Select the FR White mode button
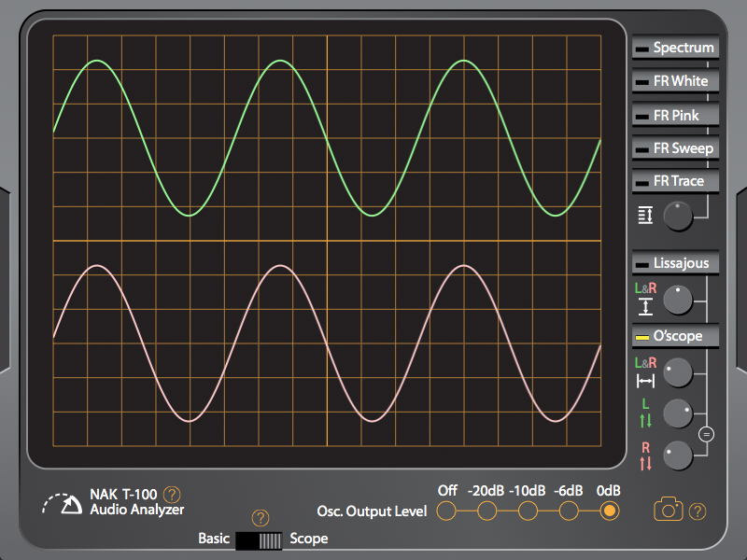Image resolution: width=747 pixels, height=560 pixels. (x=675, y=81)
